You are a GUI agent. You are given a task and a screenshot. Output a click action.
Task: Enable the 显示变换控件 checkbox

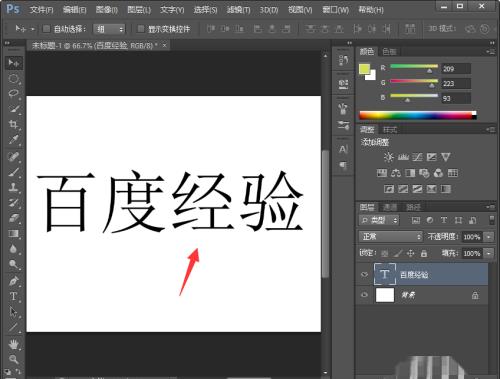(x=141, y=29)
